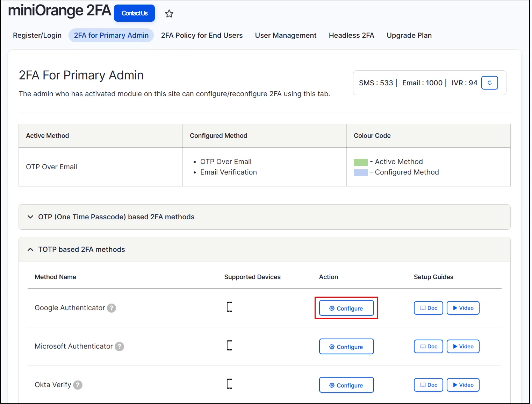The image size is (532, 404).
Task: Refresh the SMS/Email/IVR transaction counts
Action: (x=489, y=83)
